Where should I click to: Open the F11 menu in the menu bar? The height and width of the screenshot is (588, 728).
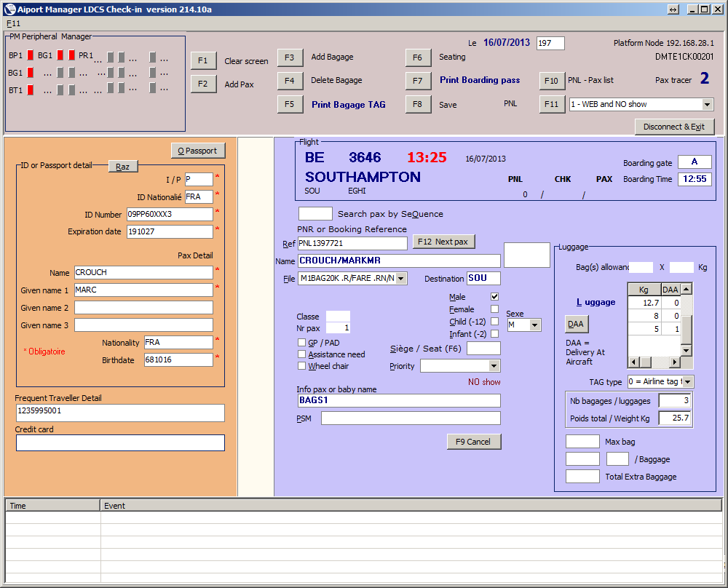pos(14,23)
